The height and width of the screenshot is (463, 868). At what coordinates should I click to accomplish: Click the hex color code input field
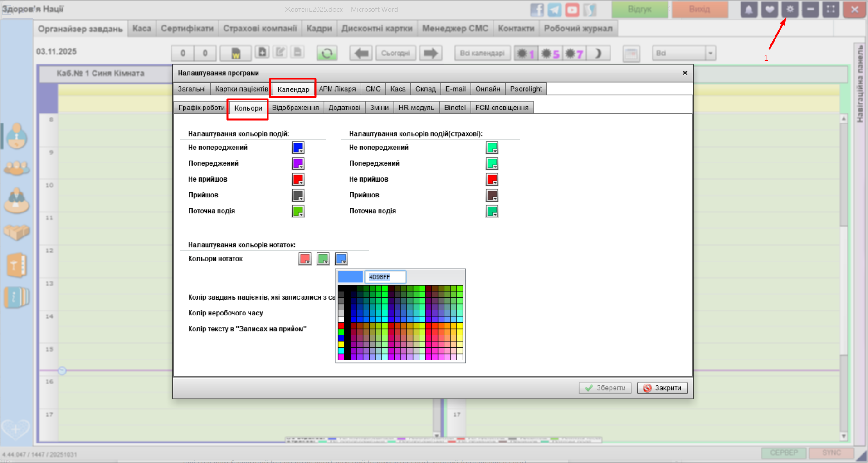click(385, 277)
